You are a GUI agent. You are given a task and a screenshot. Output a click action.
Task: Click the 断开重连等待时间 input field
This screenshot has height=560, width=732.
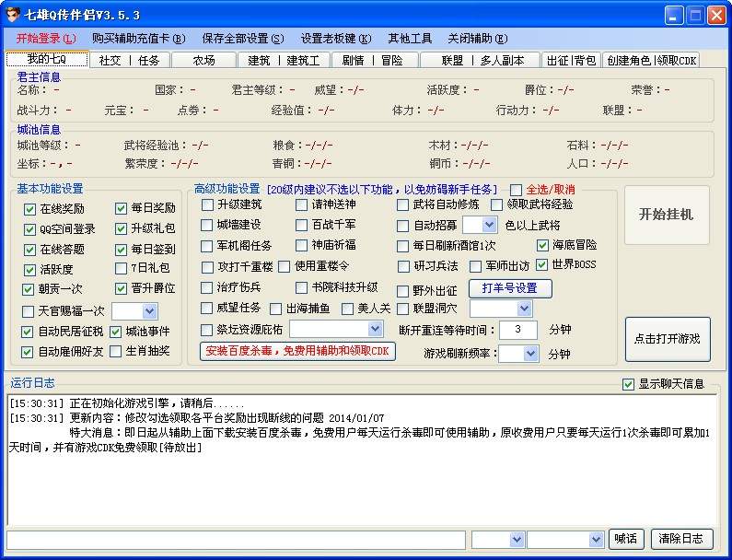pos(518,330)
